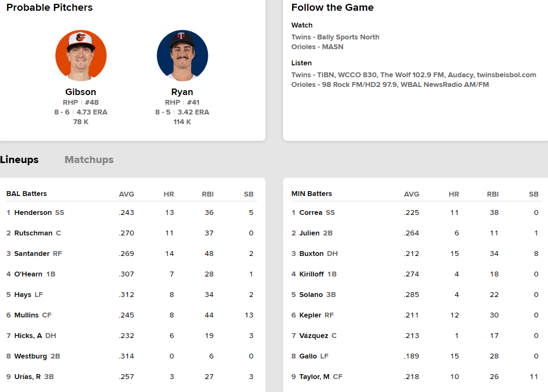The height and width of the screenshot is (392, 548).
Task: Open Henderson's player page
Action: pyautogui.click(x=33, y=213)
